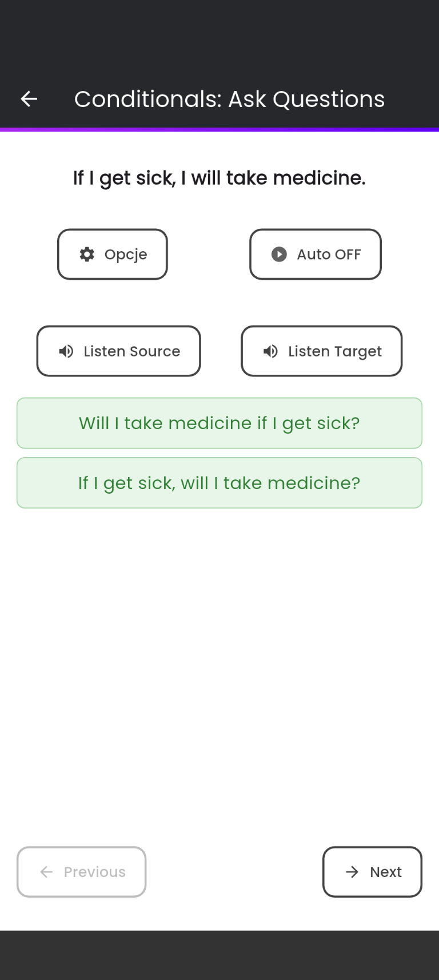Screen dimensions: 439x980
Task: Select answer "Will I take medicine if I get sick?"
Action: [x=219, y=423]
